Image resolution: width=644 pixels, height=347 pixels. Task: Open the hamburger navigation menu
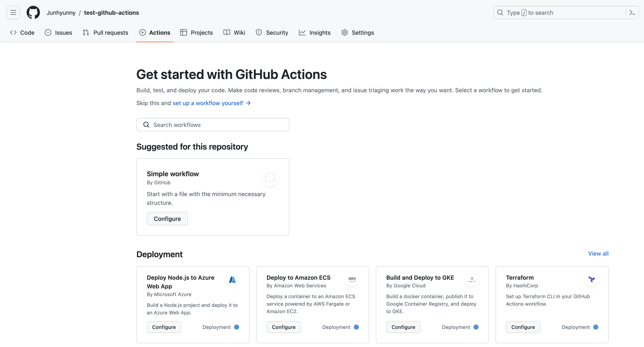[x=13, y=12]
